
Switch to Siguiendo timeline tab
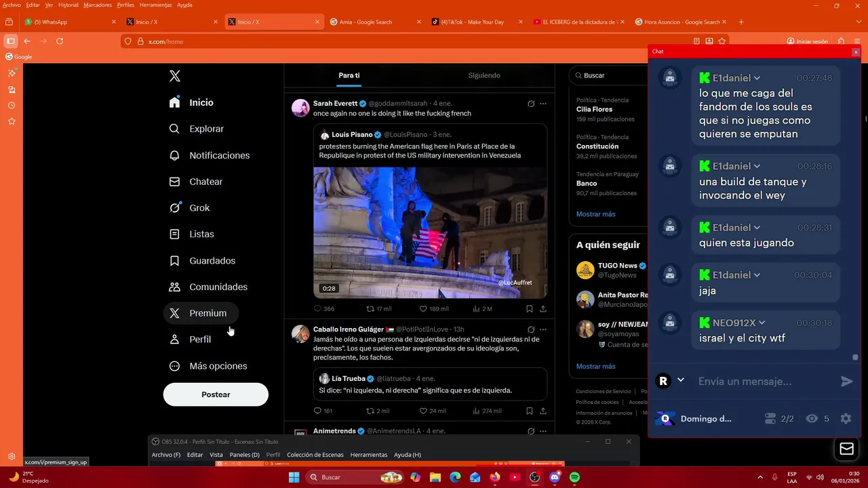pyautogui.click(x=484, y=75)
